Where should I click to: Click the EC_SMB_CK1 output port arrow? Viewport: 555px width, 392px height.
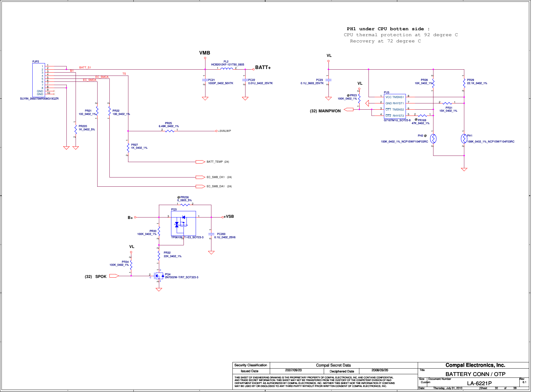click(200, 177)
